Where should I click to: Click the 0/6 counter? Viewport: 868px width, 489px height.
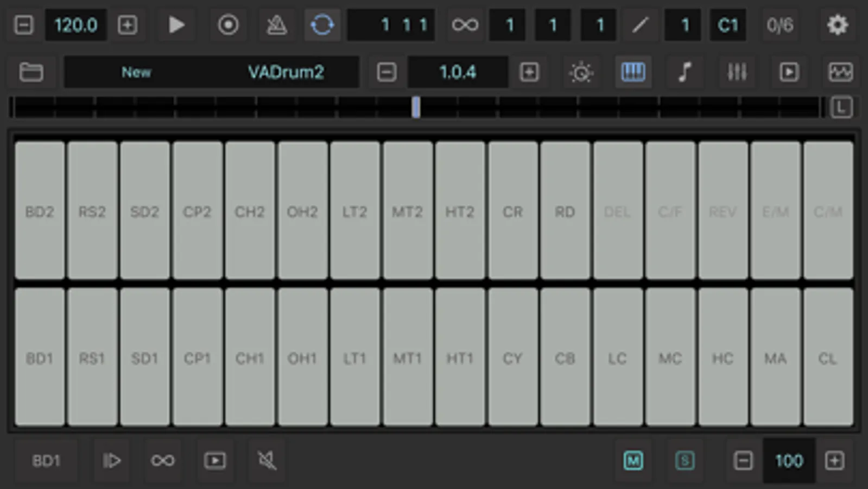780,25
